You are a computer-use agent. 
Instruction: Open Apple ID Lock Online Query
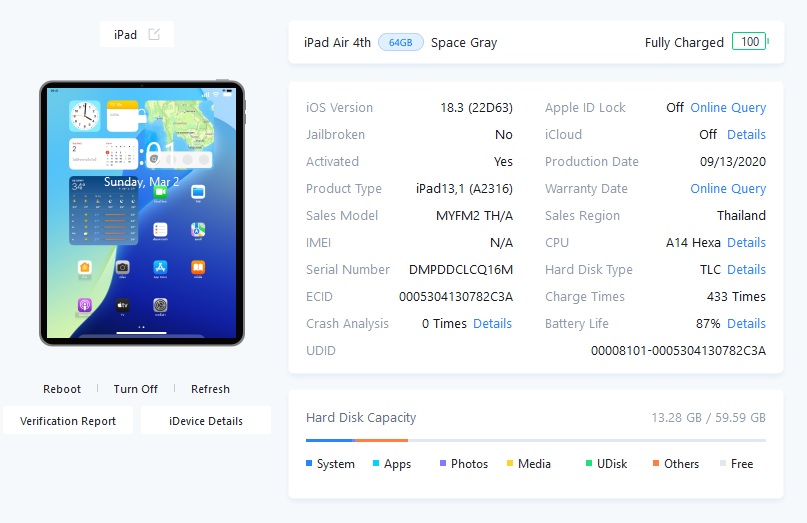click(x=728, y=108)
